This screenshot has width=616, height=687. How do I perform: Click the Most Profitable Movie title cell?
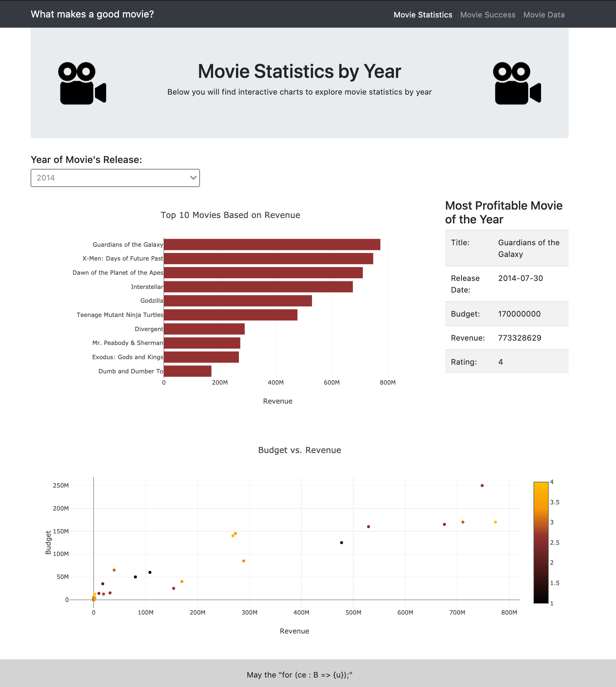(x=528, y=248)
